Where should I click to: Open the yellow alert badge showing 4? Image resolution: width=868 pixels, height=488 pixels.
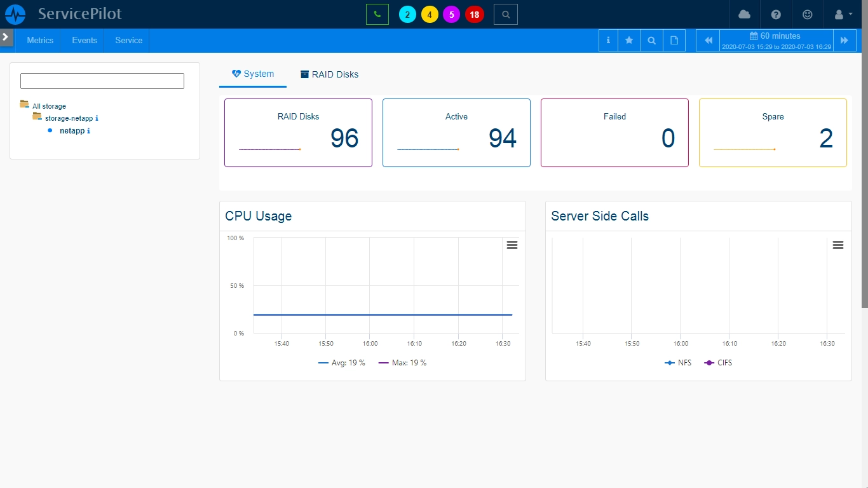pyautogui.click(x=430, y=15)
